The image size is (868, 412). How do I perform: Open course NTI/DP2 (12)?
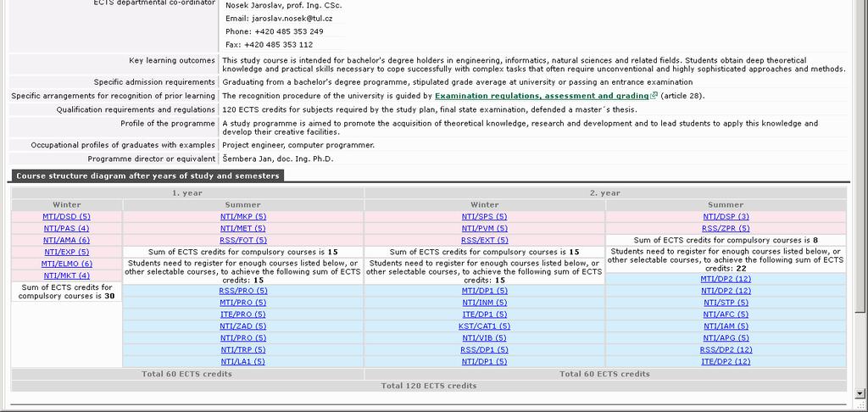point(726,291)
